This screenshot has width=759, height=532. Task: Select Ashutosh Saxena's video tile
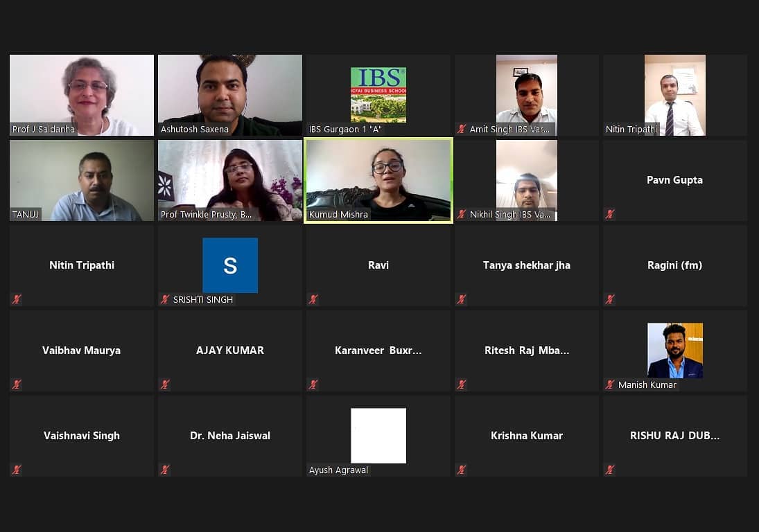tap(230, 95)
